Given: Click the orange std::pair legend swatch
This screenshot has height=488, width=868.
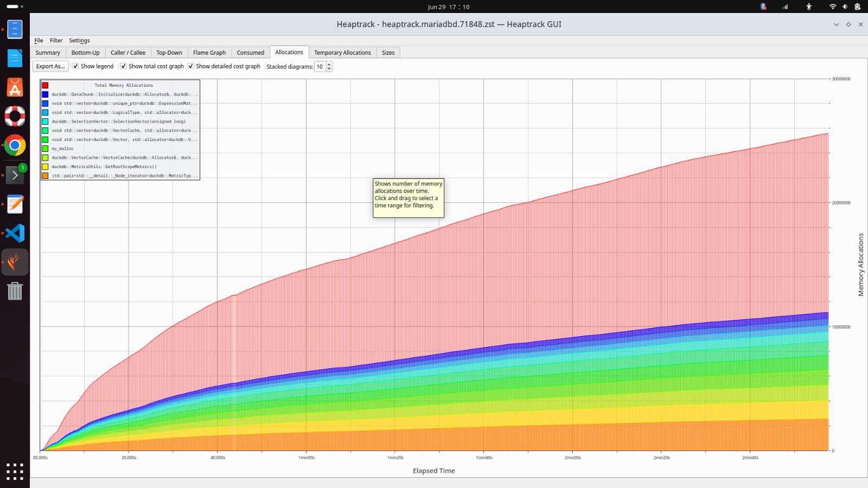Looking at the screenshot, I should pos(45,176).
